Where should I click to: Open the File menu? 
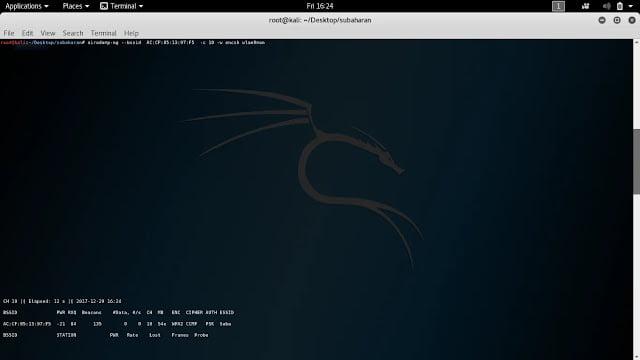click(9, 33)
